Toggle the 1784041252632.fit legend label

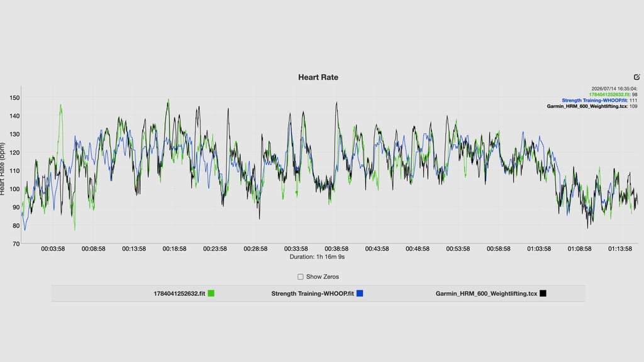(179, 293)
